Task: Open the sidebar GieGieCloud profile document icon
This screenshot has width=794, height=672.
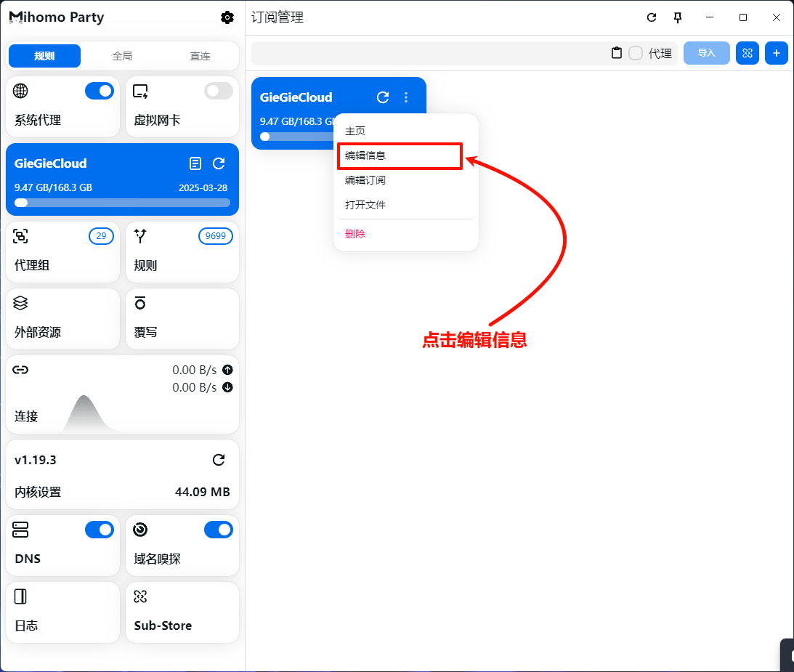Action: click(195, 163)
